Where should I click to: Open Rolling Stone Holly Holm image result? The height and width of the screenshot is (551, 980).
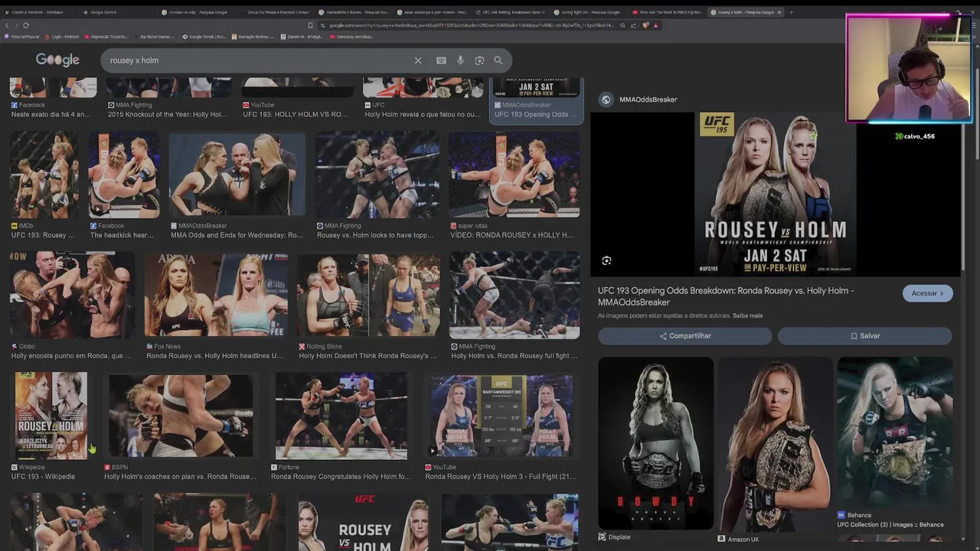coord(368,295)
